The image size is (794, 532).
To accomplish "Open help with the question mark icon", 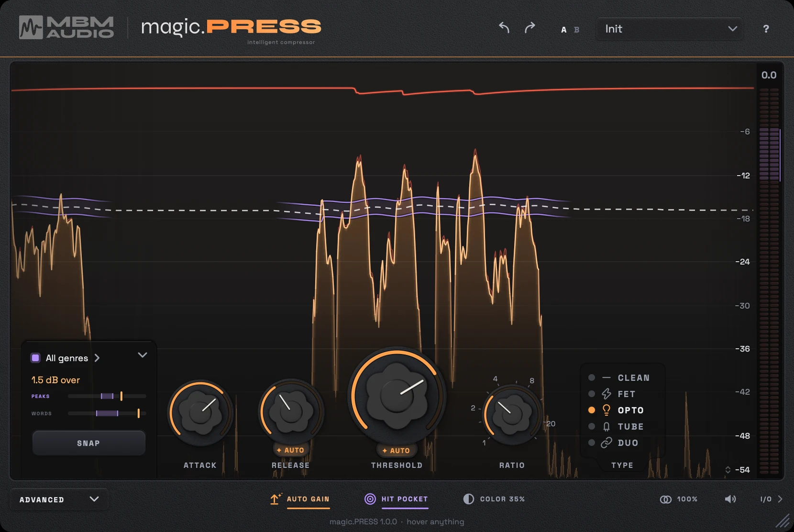I will coord(766,29).
